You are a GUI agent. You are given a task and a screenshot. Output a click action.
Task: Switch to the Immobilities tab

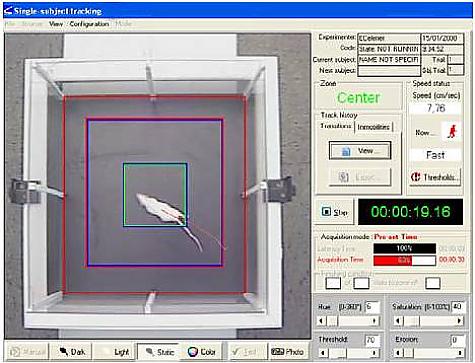[x=374, y=127]
